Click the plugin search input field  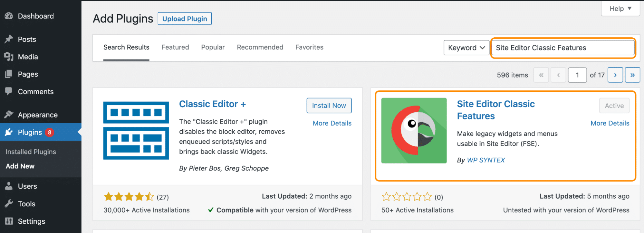coord(563,48)
